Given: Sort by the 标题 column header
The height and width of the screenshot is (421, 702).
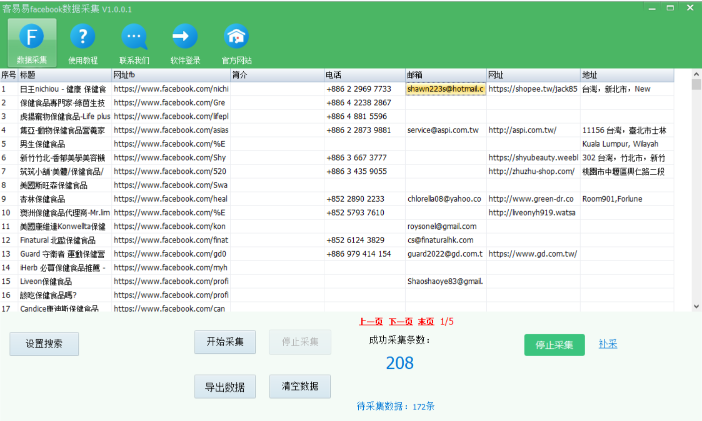Looking at the screenshot, I should point(64,75).
